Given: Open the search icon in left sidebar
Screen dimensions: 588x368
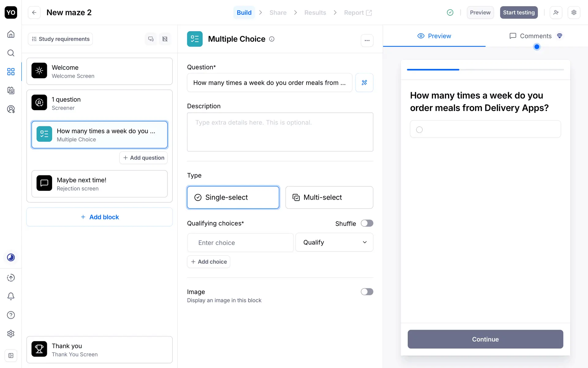Looking at the screenshot, I should [x=11, y=53].
